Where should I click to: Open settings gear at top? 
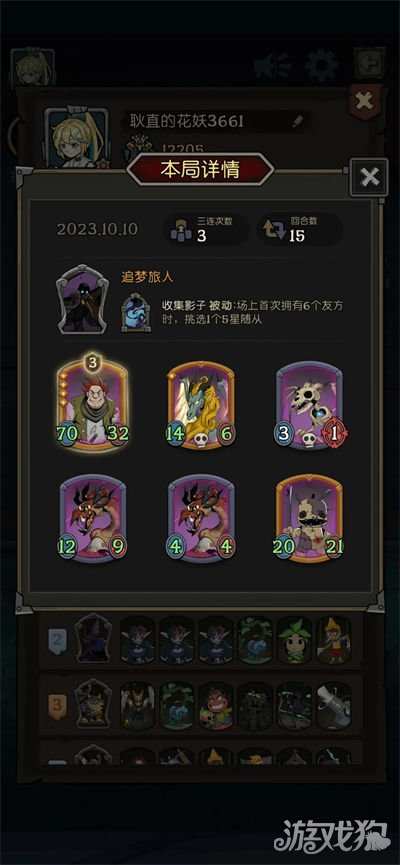(322, 66)
